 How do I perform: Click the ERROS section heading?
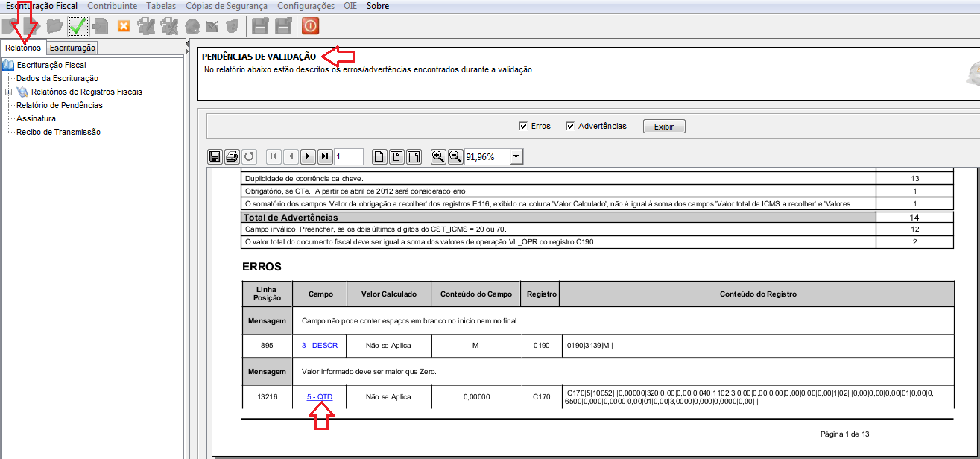pyautogui.click(x=262, y=266)
